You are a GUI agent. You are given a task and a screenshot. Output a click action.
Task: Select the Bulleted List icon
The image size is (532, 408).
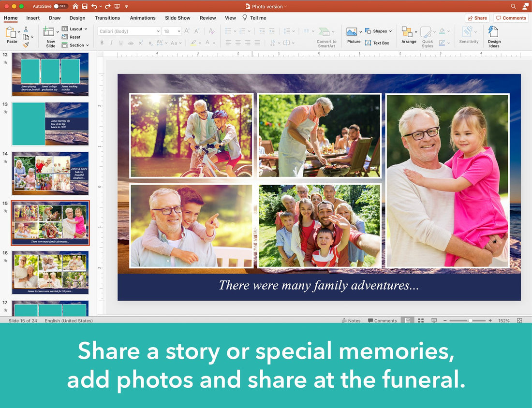click(228, 31)
